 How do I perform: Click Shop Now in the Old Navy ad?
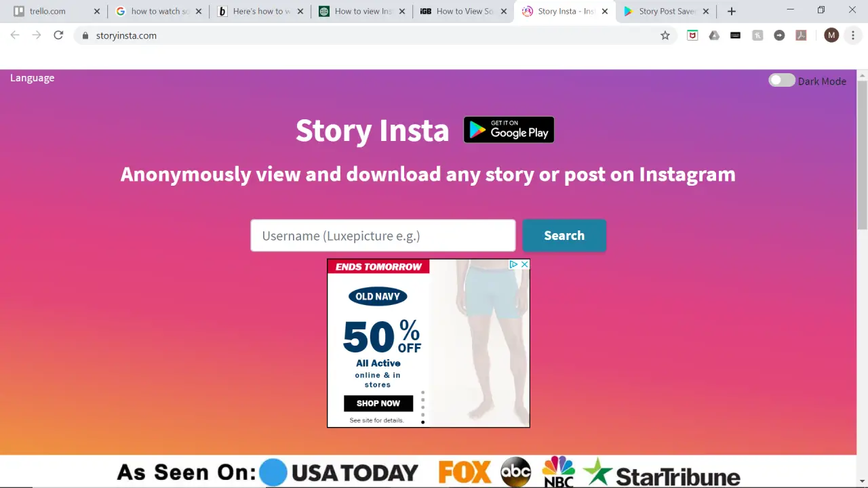(378, 403)
